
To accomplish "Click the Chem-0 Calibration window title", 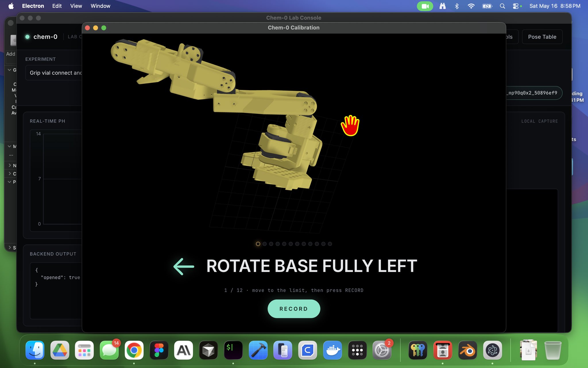I will pyautogui.click(x=293, y=28).
